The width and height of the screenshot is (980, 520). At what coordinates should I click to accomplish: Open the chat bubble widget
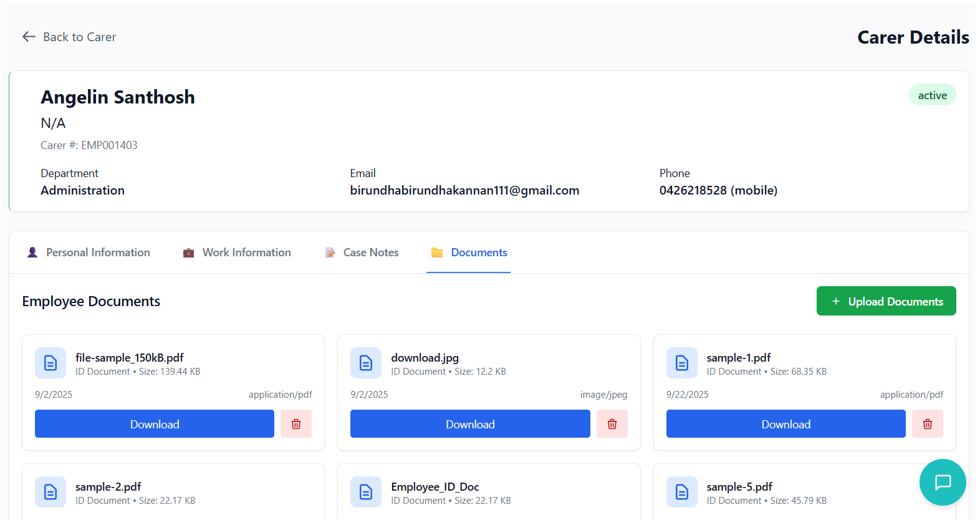coord(942,482)
